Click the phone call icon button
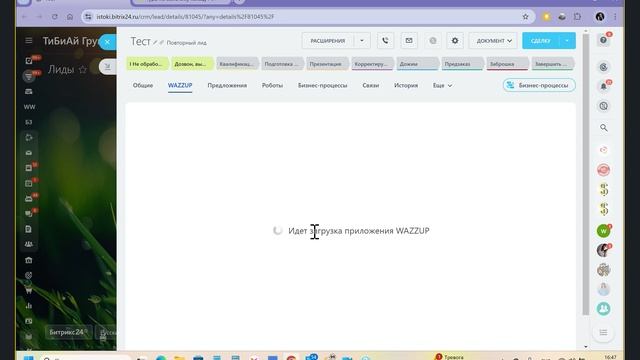This screenshot has width=640, height=360. point(385,40)
